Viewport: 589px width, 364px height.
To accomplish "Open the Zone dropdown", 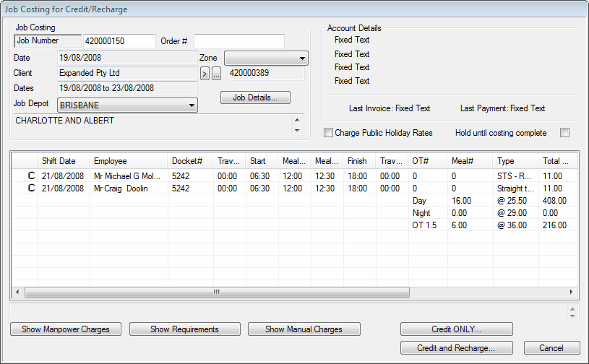I will pos(302,58).
